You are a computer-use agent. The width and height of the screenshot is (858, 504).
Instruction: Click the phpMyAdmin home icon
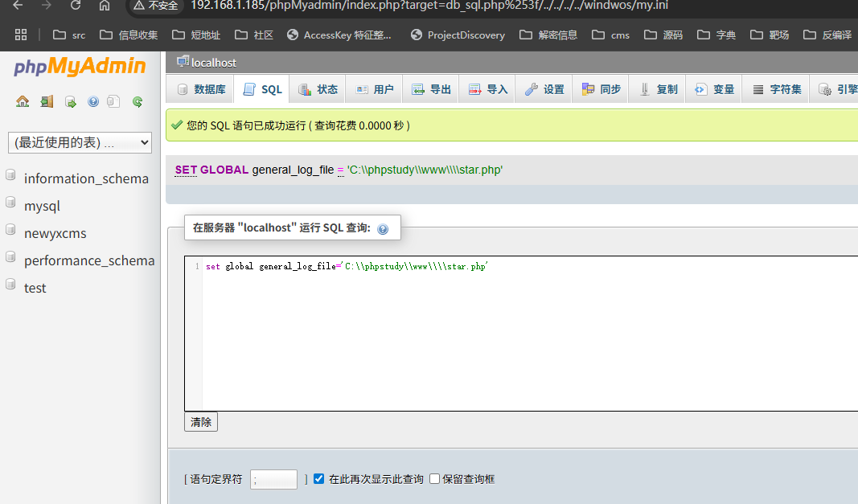pos(23,101)
